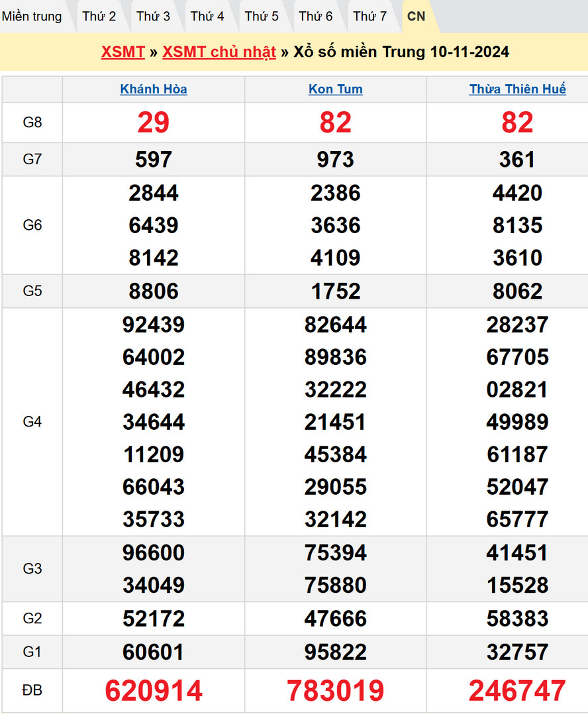Image resolution: width=588 pixels, height=714 pixels.
Task: Select the Thứ 3 tab
Action: [x=154, y=17]
